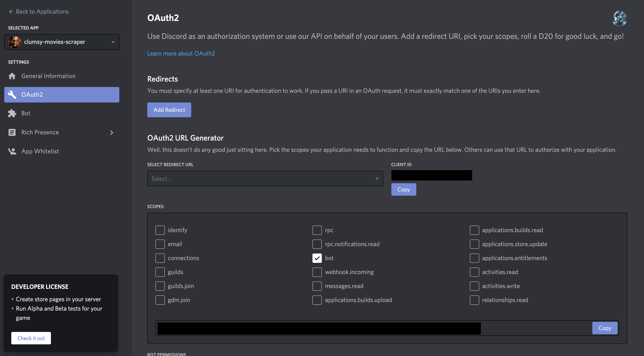The image size is (644, 356).
Task: Click the App Whitelist settings icon
Action: pos(12,151)
